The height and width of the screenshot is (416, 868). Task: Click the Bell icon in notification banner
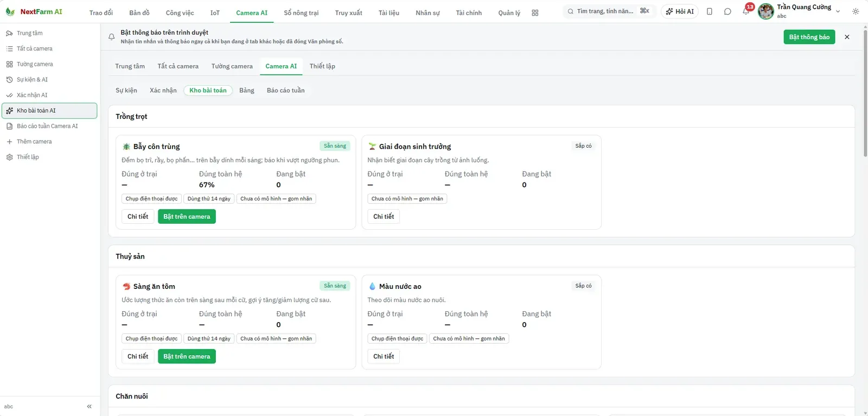(x=111, y=37)
